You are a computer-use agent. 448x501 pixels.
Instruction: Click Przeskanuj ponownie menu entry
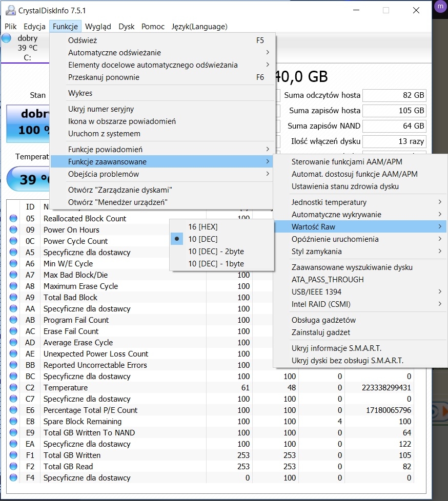coord(162,77)
